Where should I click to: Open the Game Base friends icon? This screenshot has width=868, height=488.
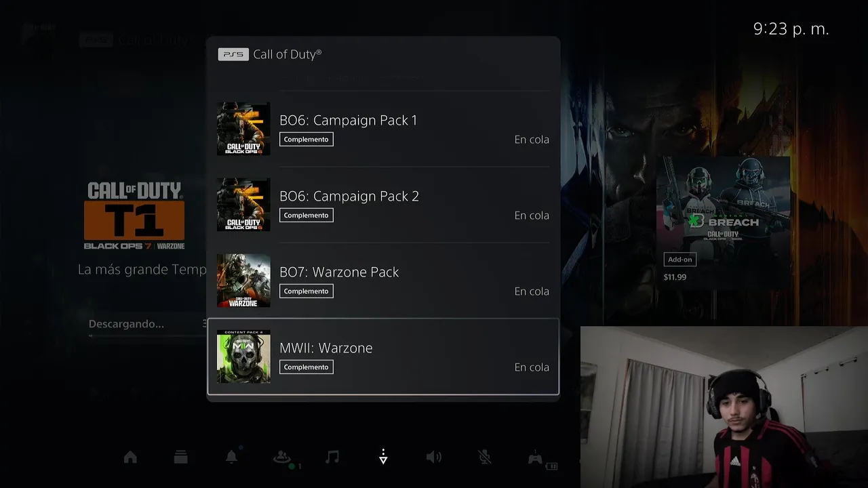(x=282, y=457)
